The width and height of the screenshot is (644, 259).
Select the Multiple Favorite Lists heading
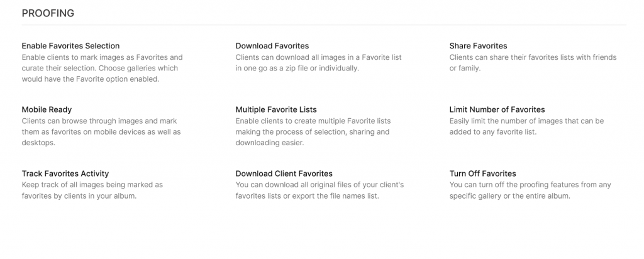[x=276, y=109]
